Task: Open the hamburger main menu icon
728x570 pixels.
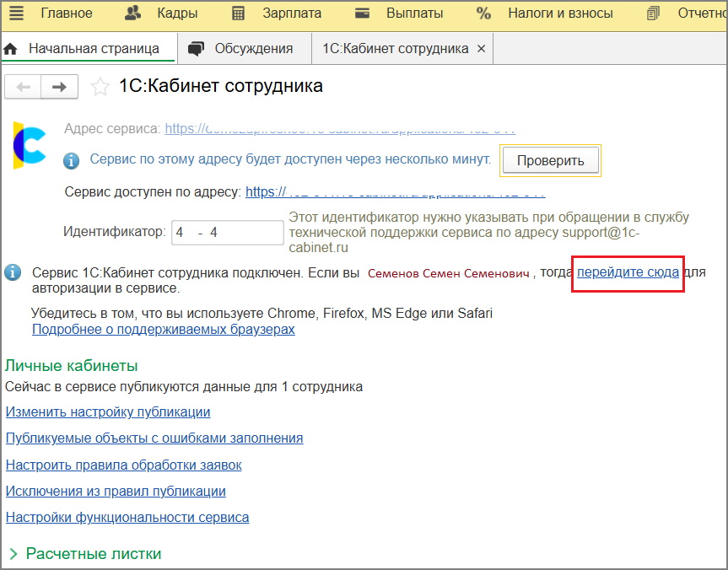Action: [16, 13]
